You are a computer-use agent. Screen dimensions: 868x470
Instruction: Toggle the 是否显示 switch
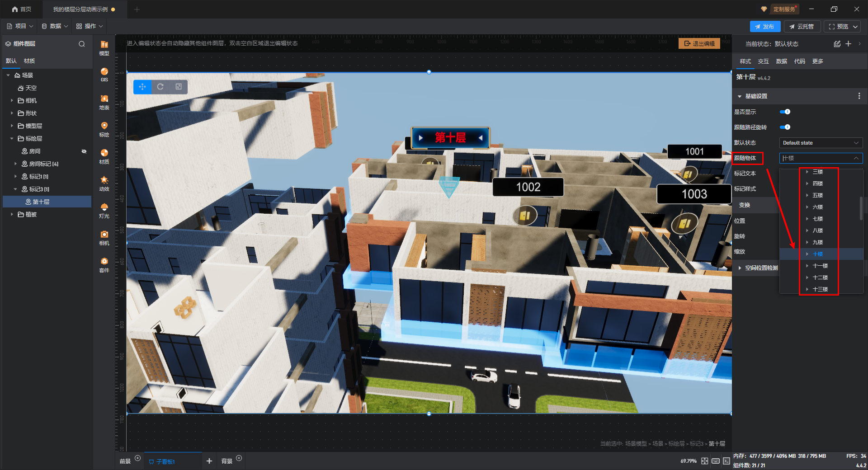(785, 112)
